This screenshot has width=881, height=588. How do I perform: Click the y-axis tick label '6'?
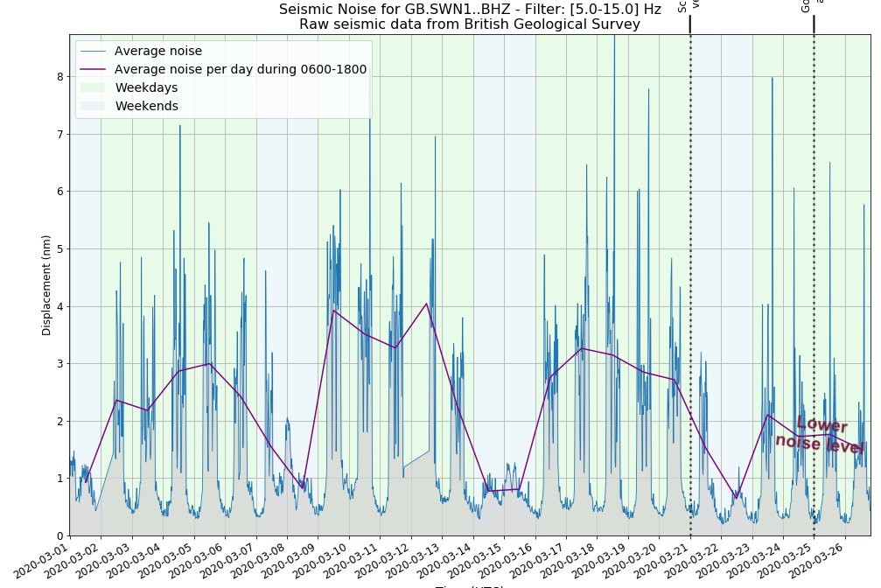[x=60, y=192]
